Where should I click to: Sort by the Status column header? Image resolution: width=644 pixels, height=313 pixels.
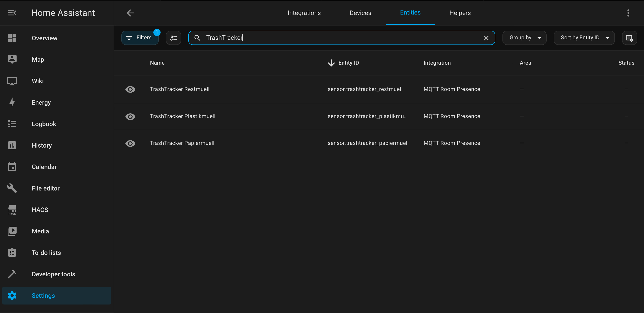(x=626, y=63)
